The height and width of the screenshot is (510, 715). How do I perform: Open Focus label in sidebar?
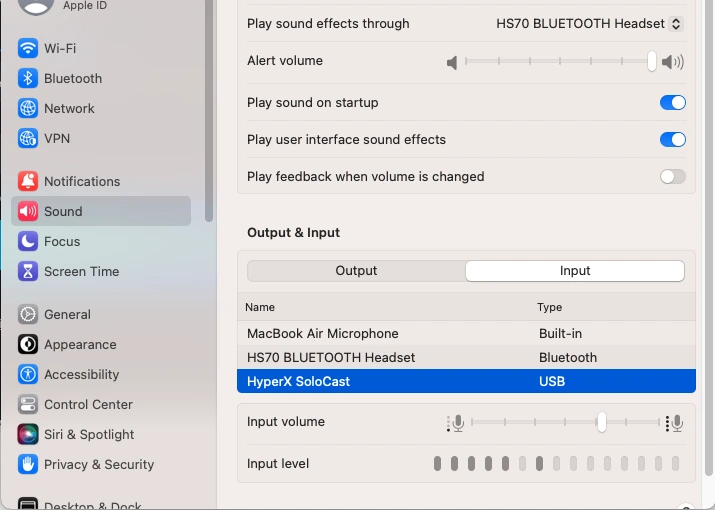[62, 241]
